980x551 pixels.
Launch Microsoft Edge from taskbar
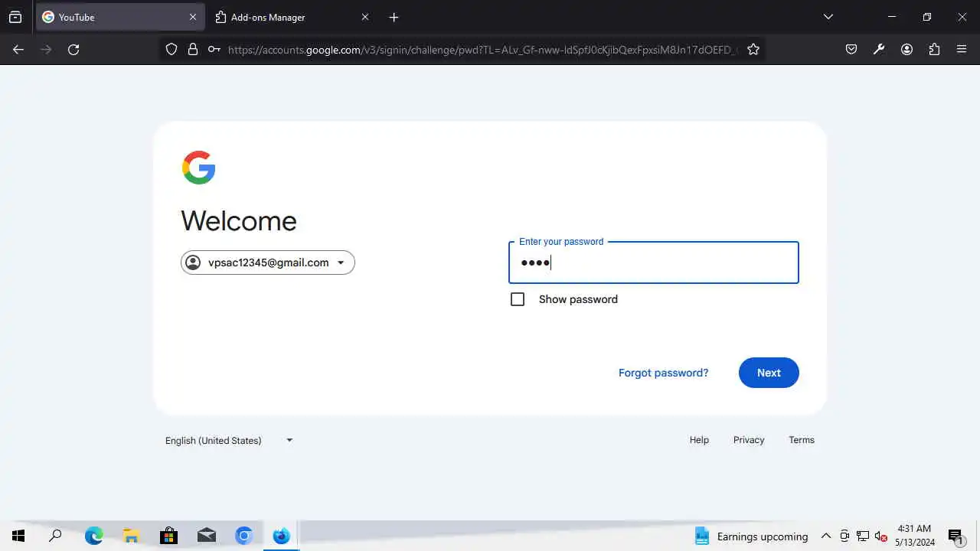pos(93,536)
